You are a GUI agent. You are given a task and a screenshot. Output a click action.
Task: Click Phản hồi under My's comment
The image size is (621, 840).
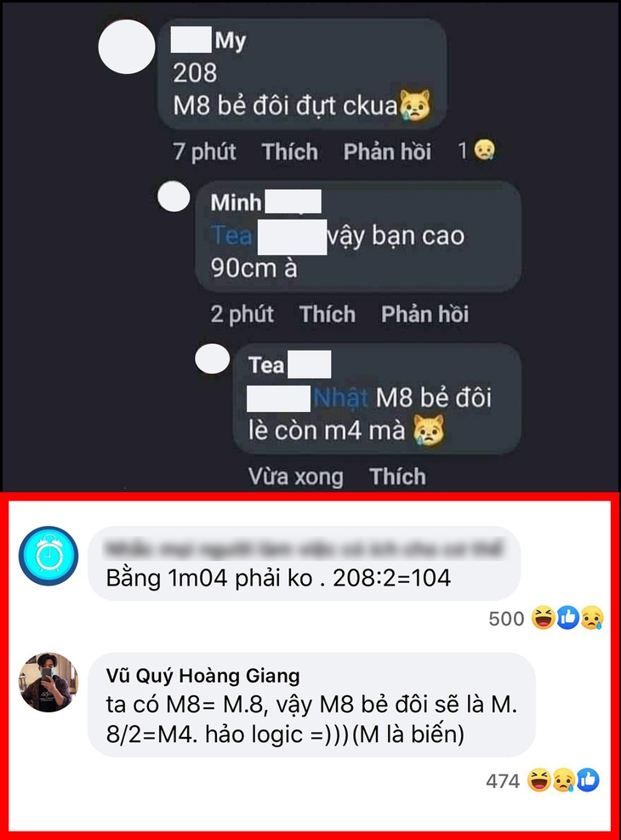point(388,151)
